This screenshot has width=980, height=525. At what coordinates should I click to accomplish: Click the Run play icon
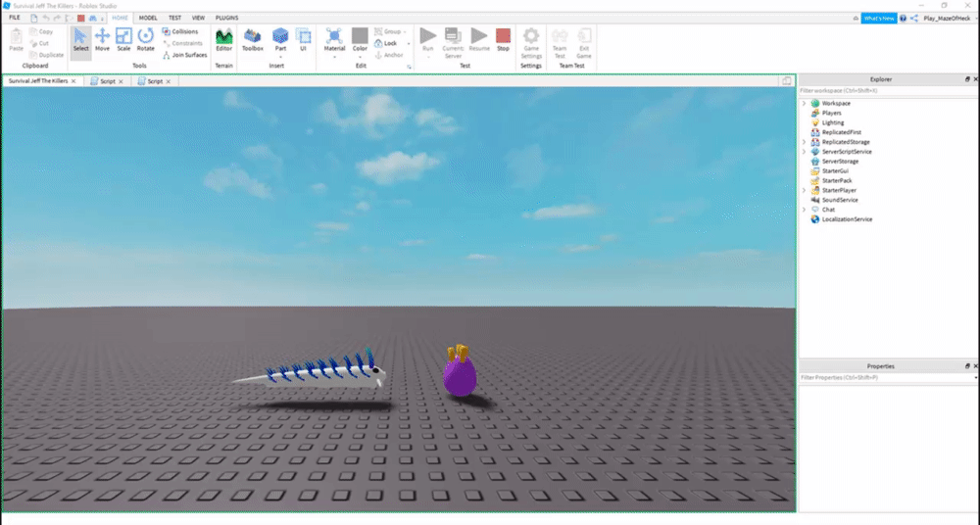[x=428, y=36]
